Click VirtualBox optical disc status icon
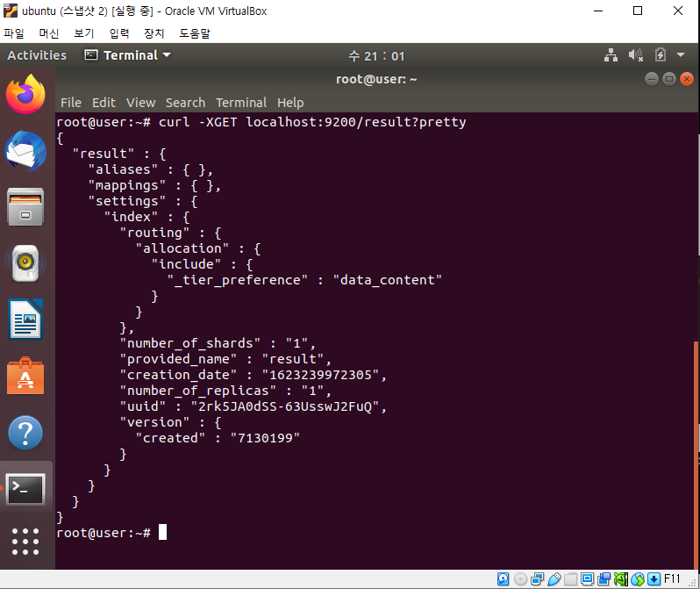700x589 pixels. pos(520,579)
